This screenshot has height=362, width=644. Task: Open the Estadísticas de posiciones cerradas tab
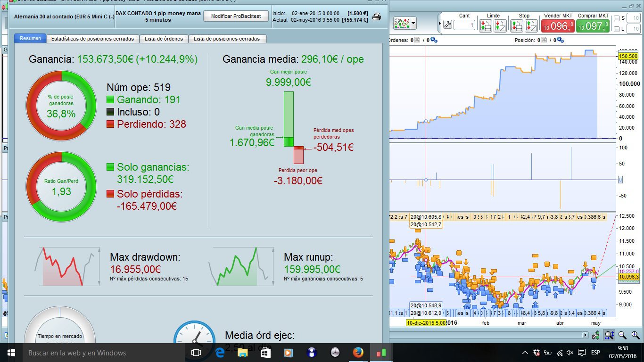tap(92, 39)
